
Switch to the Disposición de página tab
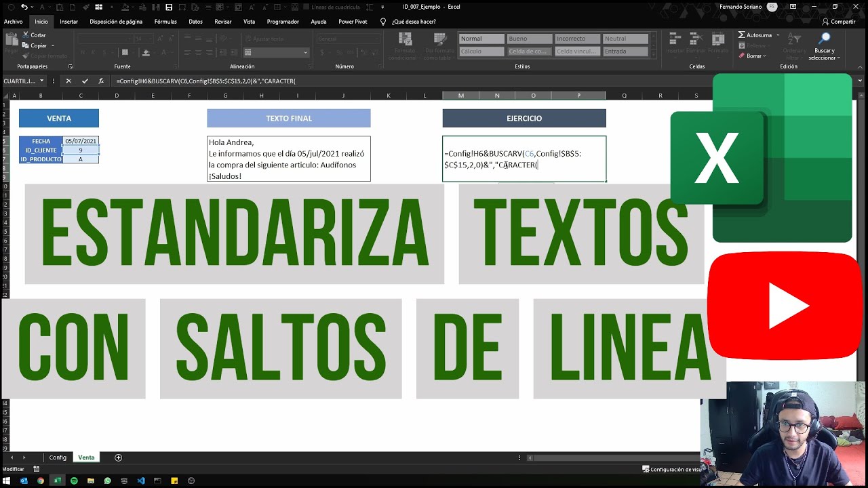(116, 22)
